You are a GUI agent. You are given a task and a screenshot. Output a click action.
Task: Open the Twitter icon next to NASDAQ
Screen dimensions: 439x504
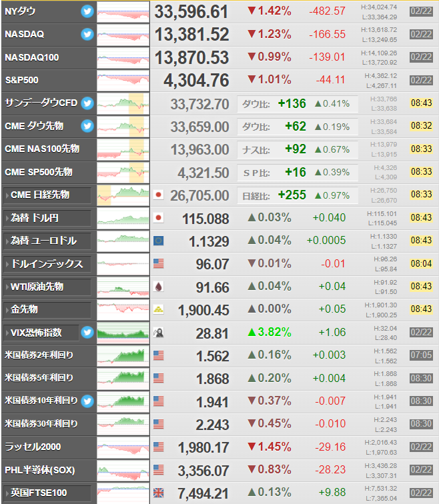(x=87, y=35)
